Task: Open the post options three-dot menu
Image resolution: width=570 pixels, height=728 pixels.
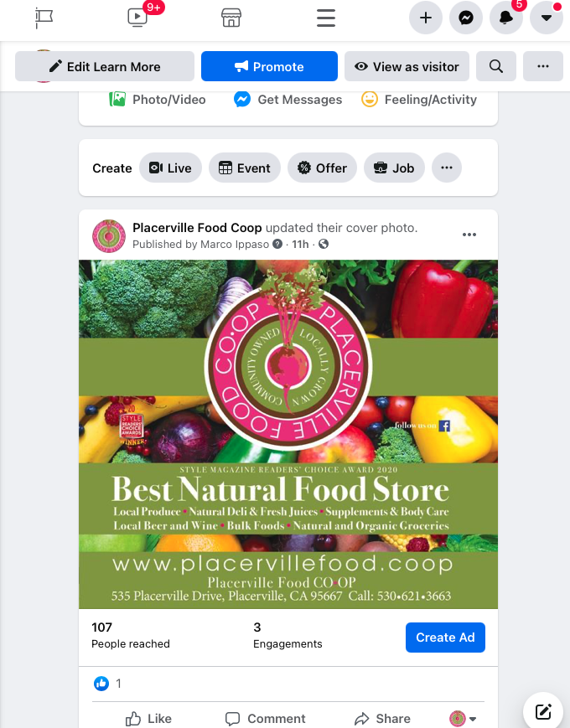Action: pyautogui.click(x=469, y=235)
